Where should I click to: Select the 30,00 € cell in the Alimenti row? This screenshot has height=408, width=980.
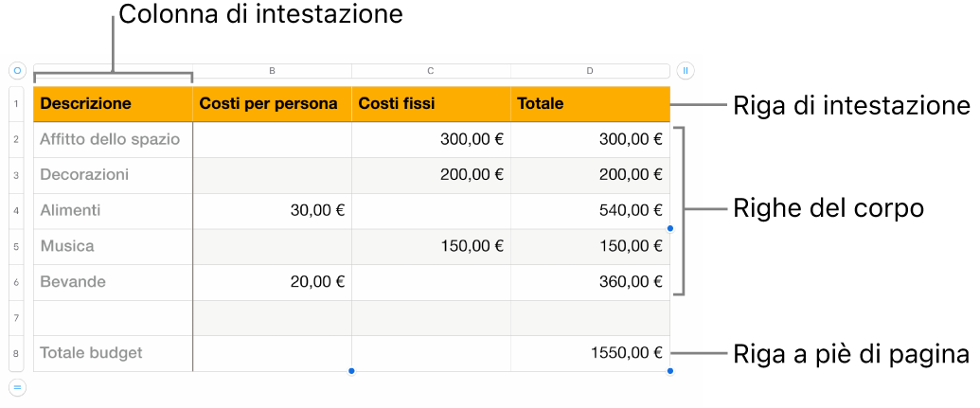[272, 210]
